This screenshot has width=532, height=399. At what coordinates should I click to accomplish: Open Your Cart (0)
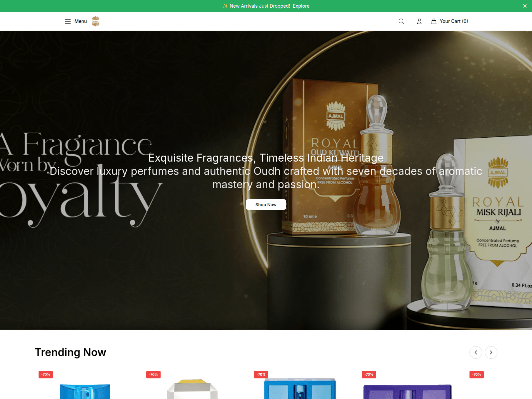click(x=450, y=21)
